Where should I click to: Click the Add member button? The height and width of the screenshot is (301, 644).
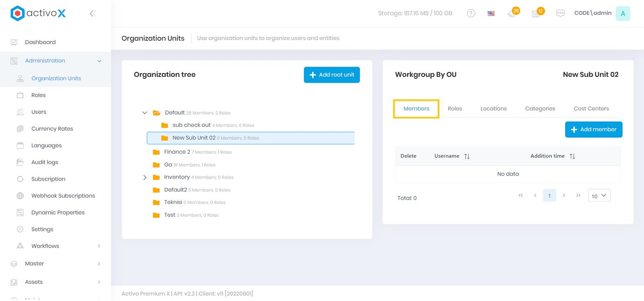click(x=594, y=130)
